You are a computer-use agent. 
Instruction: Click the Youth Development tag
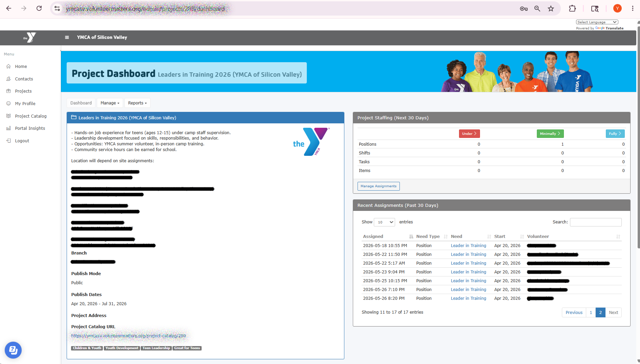tap(122, 348)
